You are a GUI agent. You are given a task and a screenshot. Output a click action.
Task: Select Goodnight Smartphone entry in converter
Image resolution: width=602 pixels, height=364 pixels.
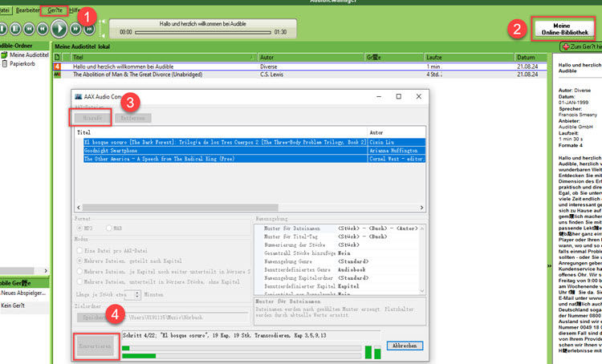(x=254, y=151)
